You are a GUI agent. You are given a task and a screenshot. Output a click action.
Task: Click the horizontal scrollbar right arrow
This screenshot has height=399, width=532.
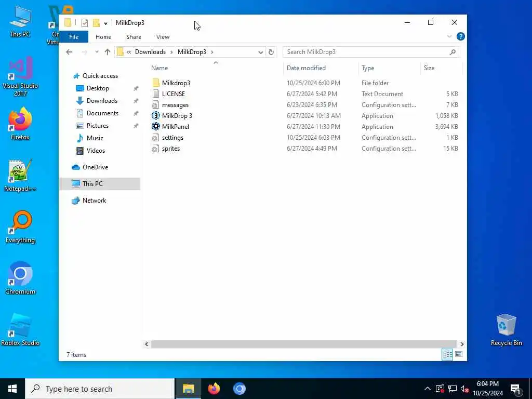(462, 344)
